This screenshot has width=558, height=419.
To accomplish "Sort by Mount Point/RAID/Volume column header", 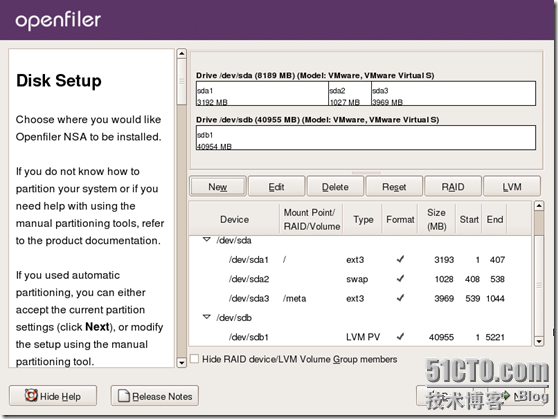I will pyautogui.click(x=311, y=219).
